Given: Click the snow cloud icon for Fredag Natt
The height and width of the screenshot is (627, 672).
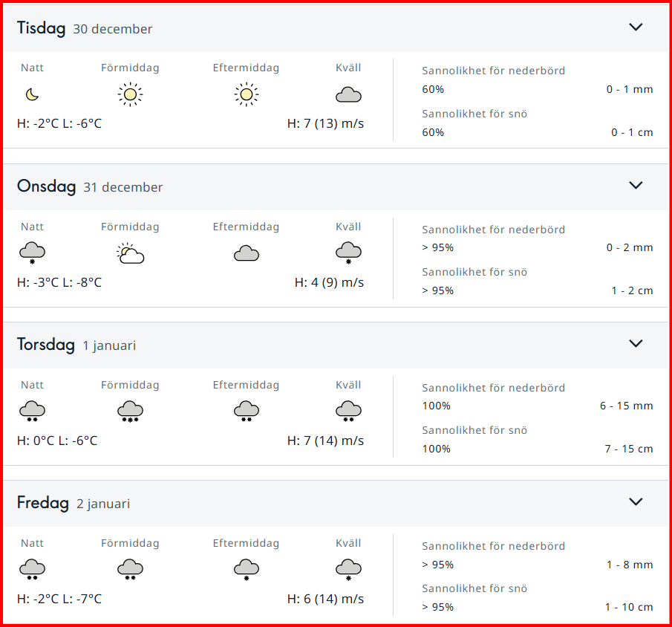Looking at the screenshot, I should click(x=32, y=570).
